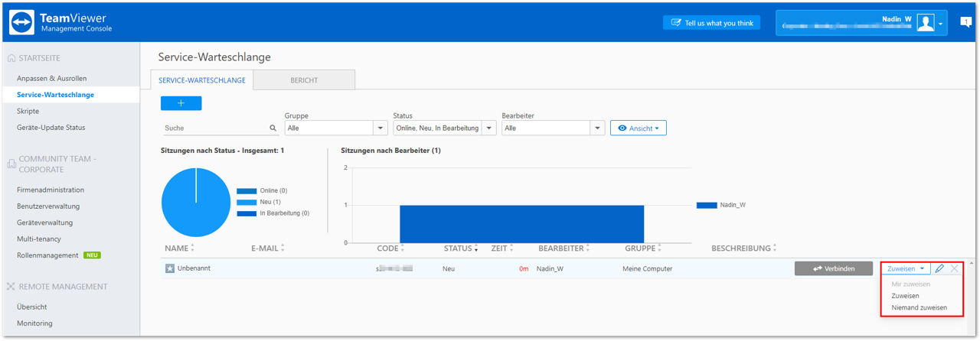Click the TeamViewer logo icon
Viewport: 980px width, 341px height.
[21, 22]
